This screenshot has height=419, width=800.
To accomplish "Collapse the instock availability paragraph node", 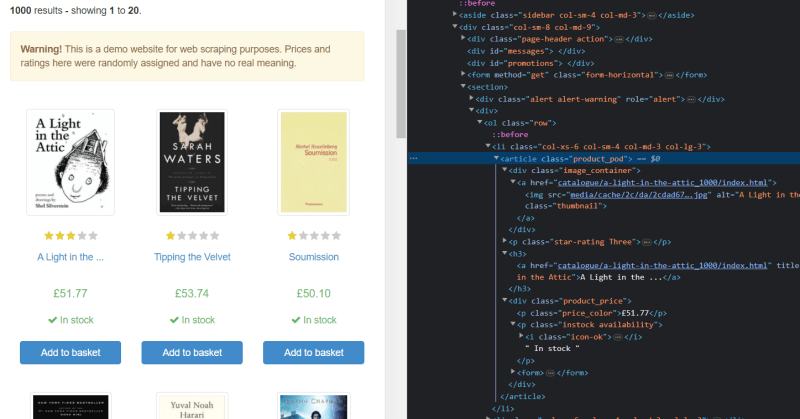I will [512, 324].
